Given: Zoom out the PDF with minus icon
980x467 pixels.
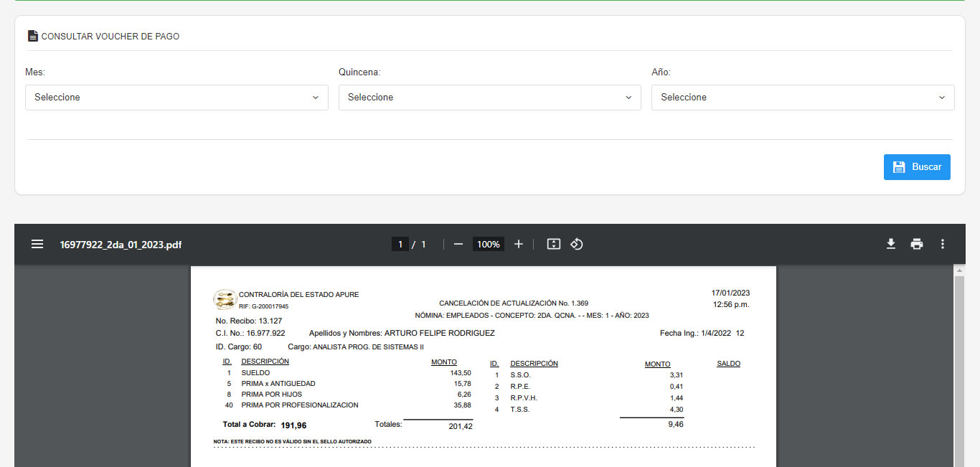Looking at the screenshot, I should click(x=458, y=245).
